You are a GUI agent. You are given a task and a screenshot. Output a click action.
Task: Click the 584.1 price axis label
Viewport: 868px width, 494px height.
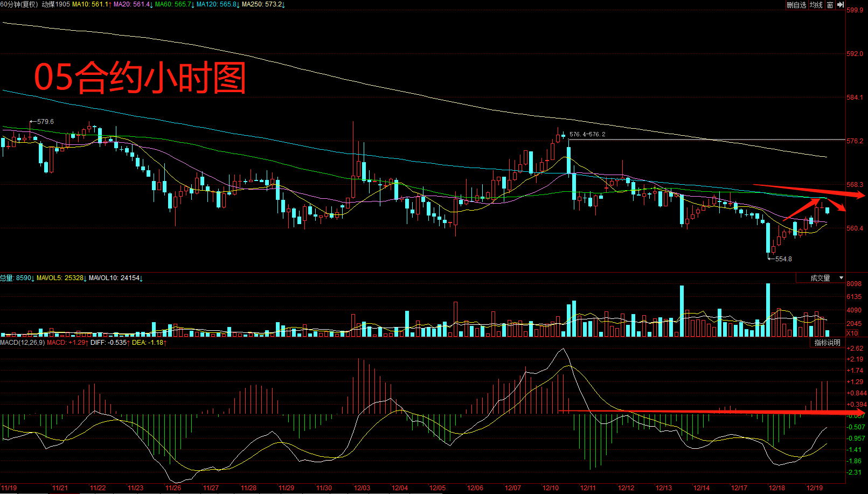click(x=855, y=98)
